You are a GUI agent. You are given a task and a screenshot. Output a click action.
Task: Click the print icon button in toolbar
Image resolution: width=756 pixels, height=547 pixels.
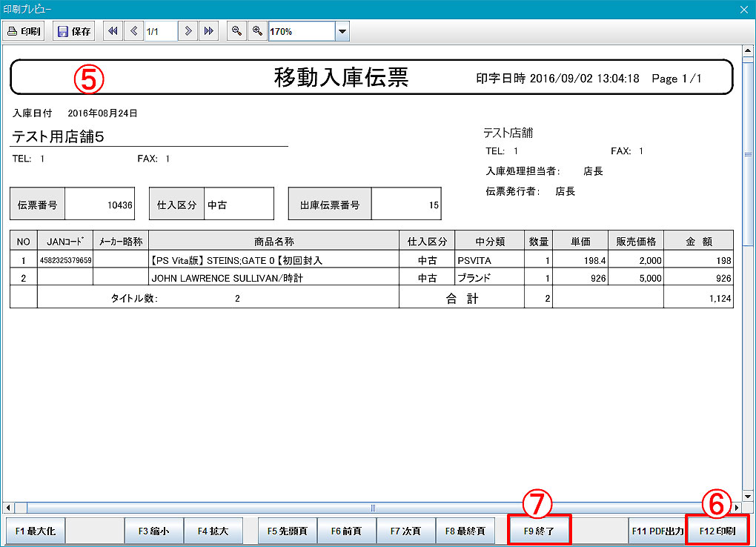click(x=24, y=31)
